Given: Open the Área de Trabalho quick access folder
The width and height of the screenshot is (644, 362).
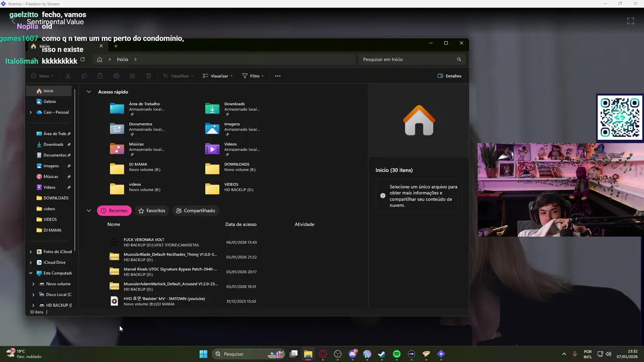Looking at the screenshot, I should [x=138, y=109].
